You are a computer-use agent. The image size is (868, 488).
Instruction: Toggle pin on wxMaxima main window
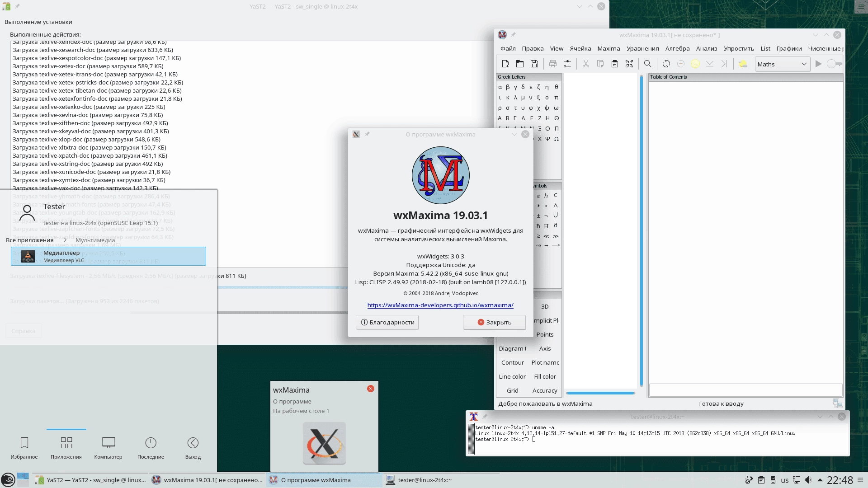(x=513, y=35)
